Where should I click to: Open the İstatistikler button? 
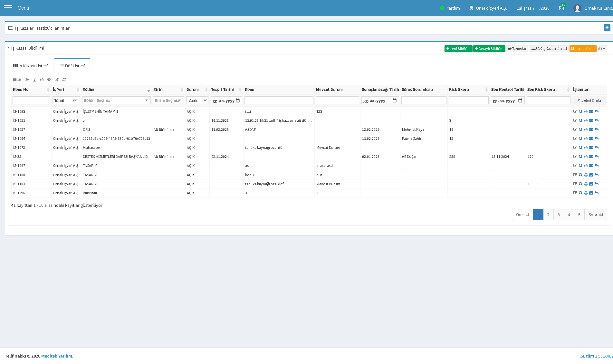tap(583, 49)
